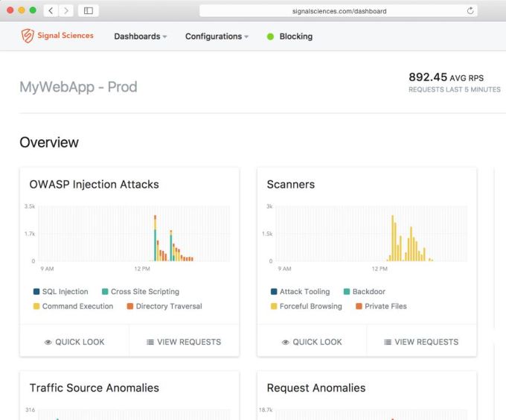Click the tallest bar in Scanners chart
Viewport: 506px width, 420px height.
coord(393,238)
